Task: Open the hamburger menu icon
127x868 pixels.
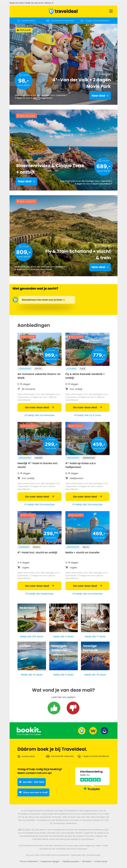Action: (x=111, y=11)
